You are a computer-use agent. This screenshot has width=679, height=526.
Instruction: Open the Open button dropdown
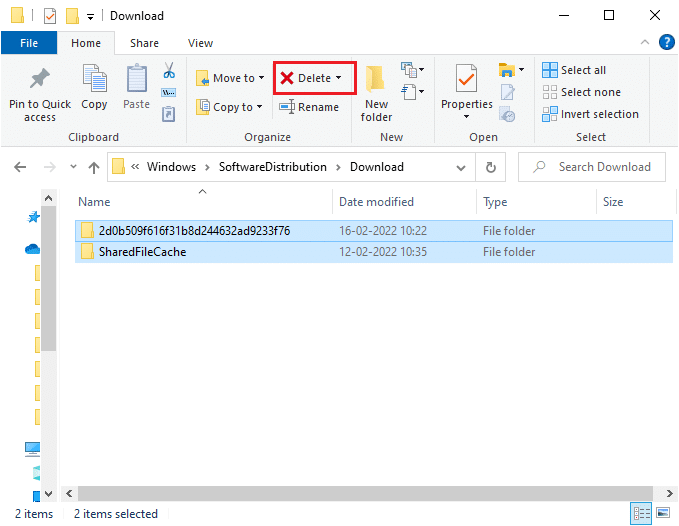[521, 69]
